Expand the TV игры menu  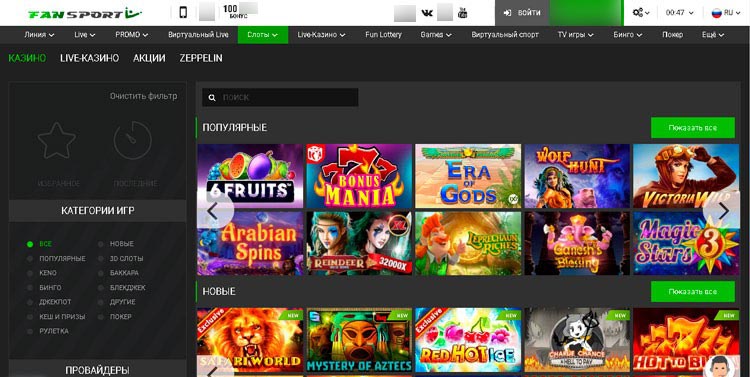click(575, 34)
